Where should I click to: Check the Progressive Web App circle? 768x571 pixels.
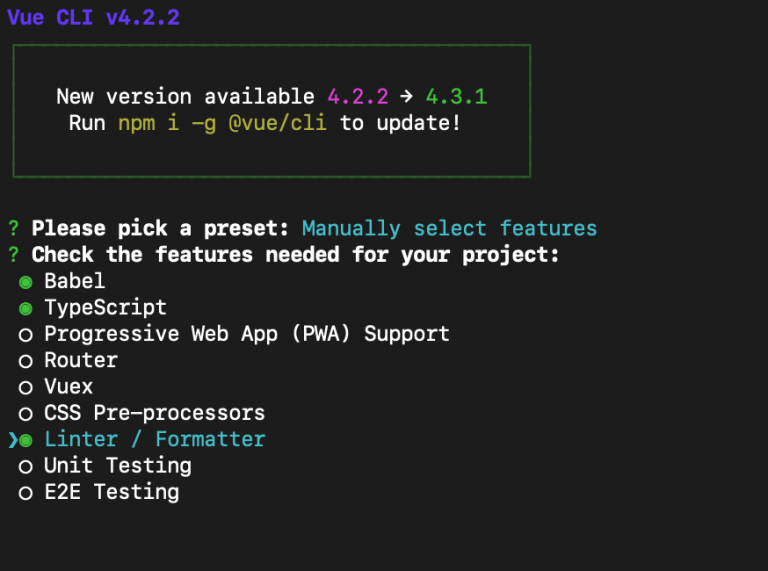[x=25, y=335]
